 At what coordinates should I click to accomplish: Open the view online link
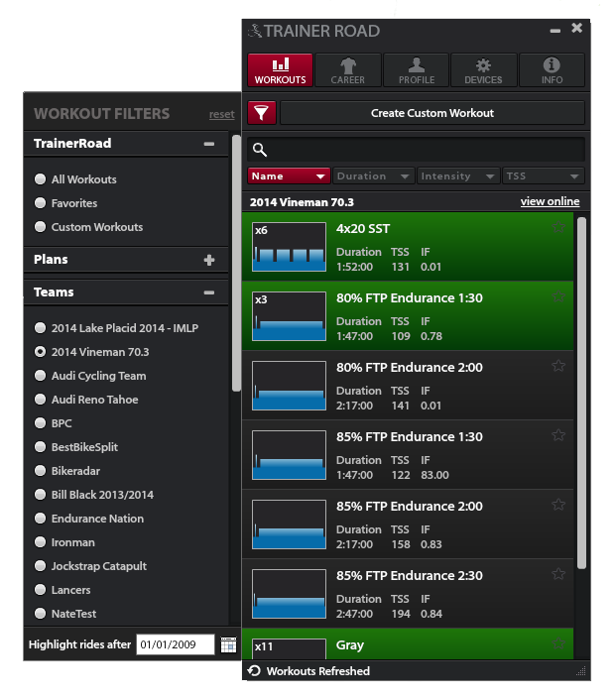pos(551,201)
